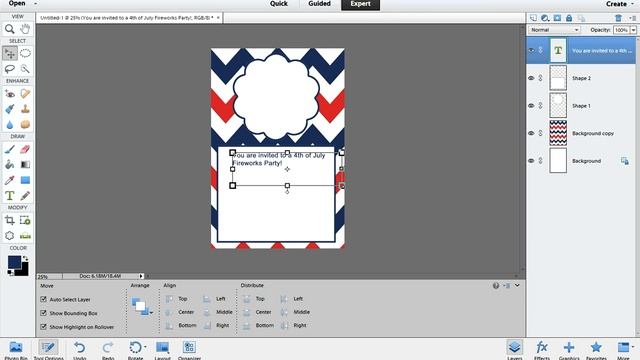This screenshot has height=360, width=640.
Task: Delete layer with the trash icon
Action: click(x=618, y=18)
